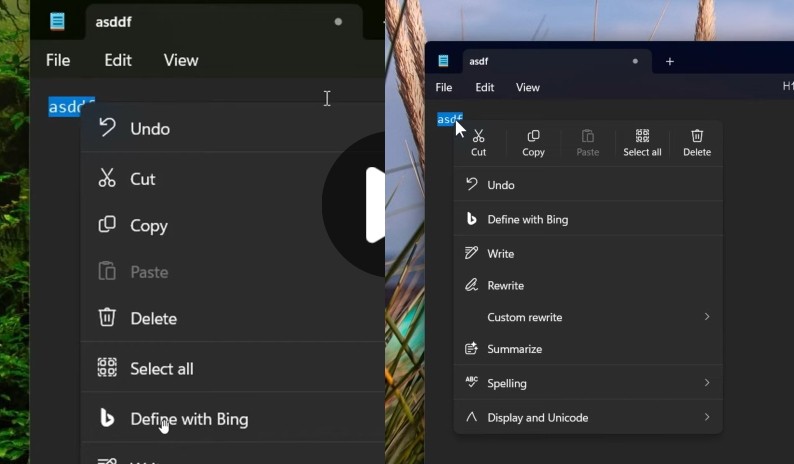Expand Display and Unicode submenu
This screenshot has height=464, width=794.
pos(588,417)
